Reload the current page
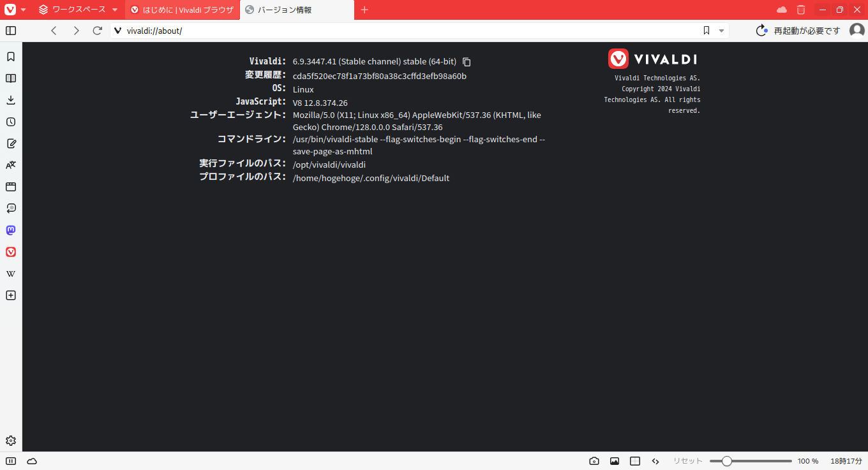The image size is (868, 470). 98,31
